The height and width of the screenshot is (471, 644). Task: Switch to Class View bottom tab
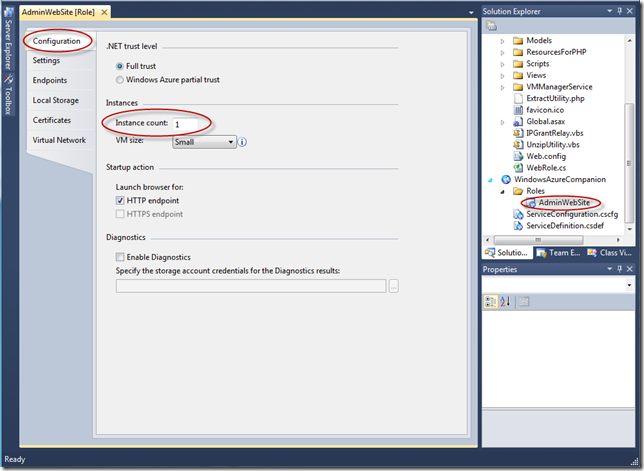pyautogui.click(x=610, y=253)
